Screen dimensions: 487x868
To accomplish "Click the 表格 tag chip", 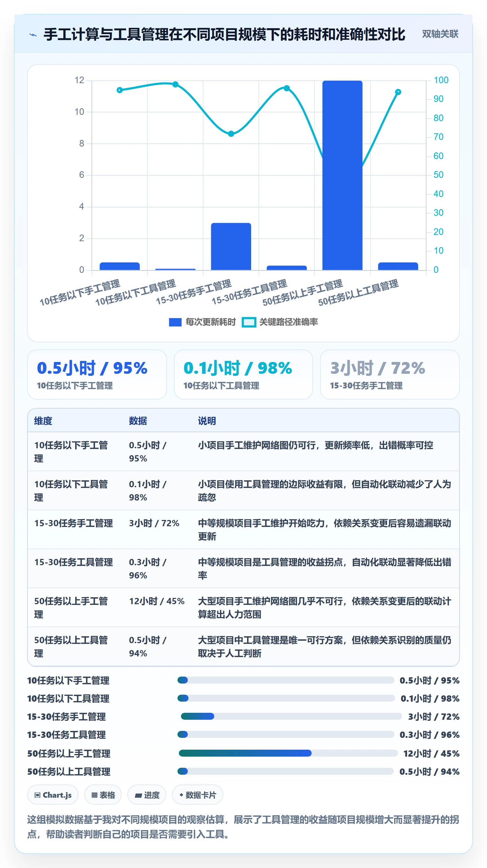I will (x=103, y=795).
